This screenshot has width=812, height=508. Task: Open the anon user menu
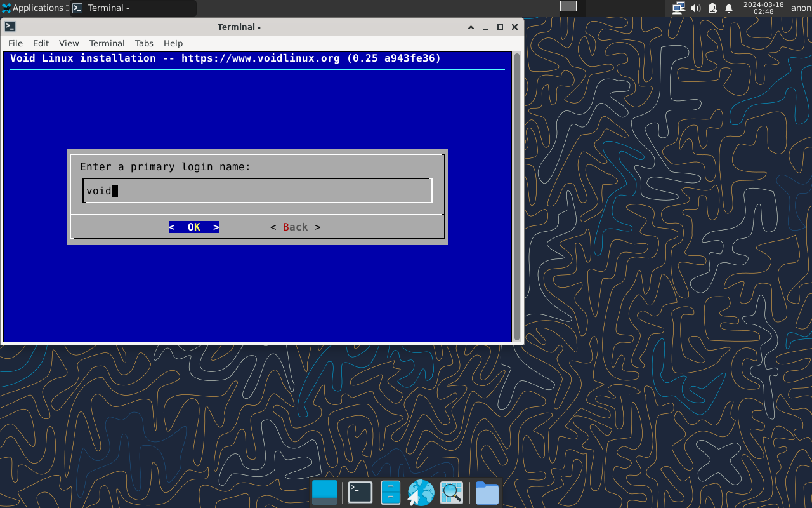(x=801, y=8)
